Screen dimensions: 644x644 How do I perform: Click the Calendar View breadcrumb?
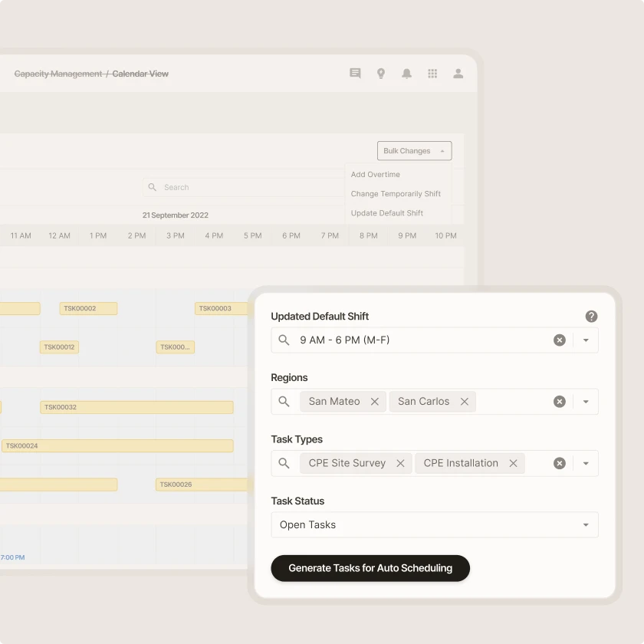pyautogui.click(x=140, y=74)
